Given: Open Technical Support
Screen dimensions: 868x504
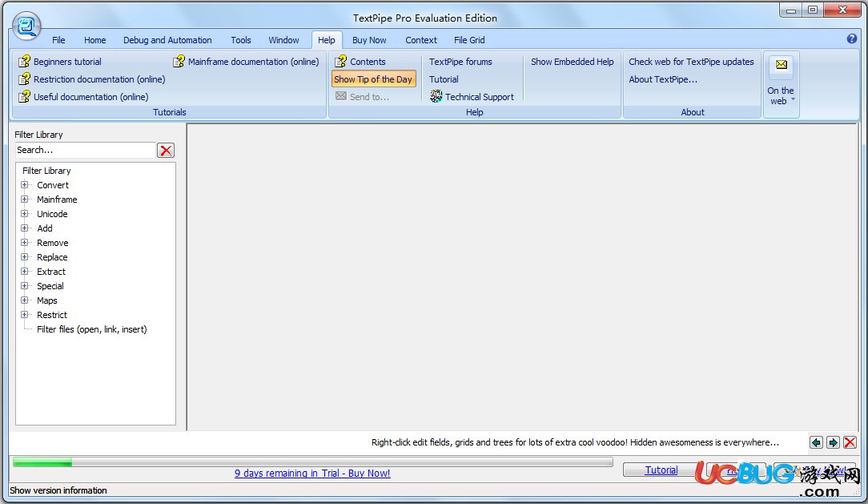Looking at the screenshot, I should [x=472, y=97].
